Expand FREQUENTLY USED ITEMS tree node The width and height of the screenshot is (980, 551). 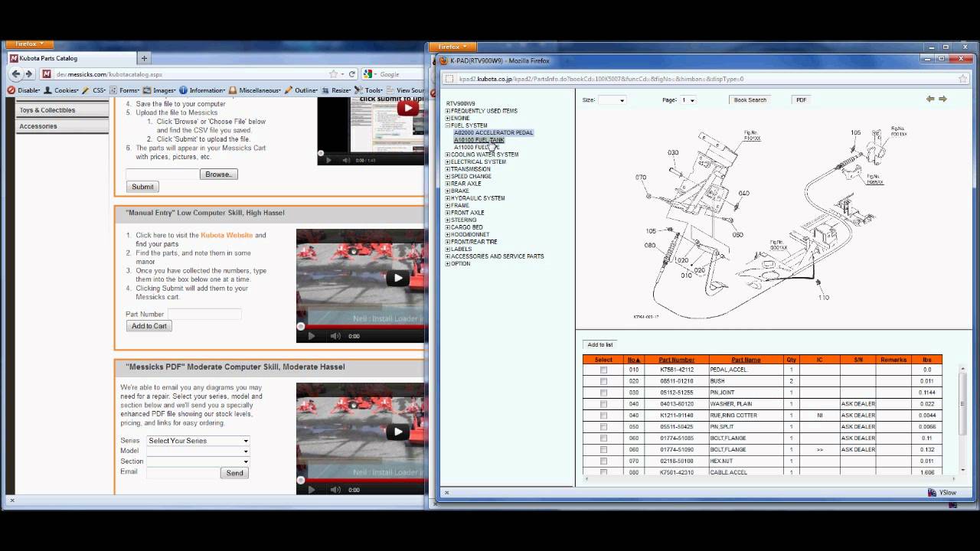point(448,111)
